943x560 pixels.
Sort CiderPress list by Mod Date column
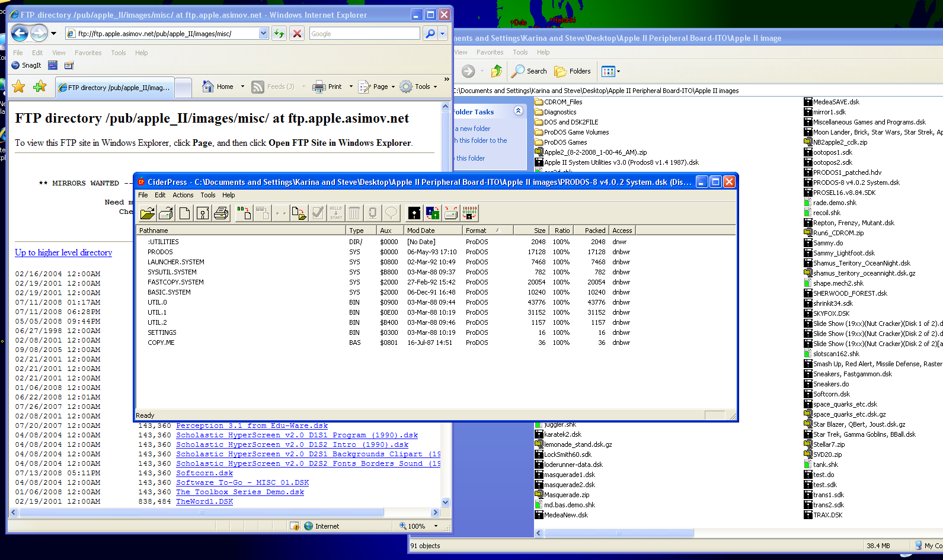pos(433,231)
